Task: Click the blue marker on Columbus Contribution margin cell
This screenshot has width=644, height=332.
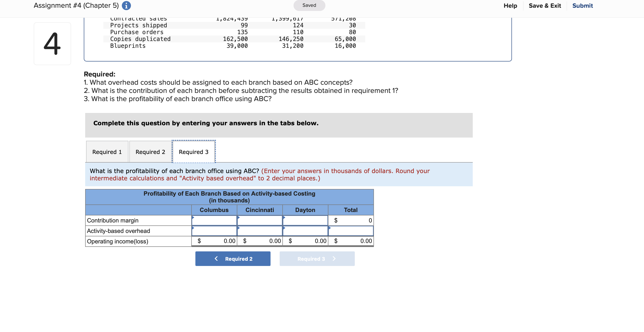Action: pos(193,218)
